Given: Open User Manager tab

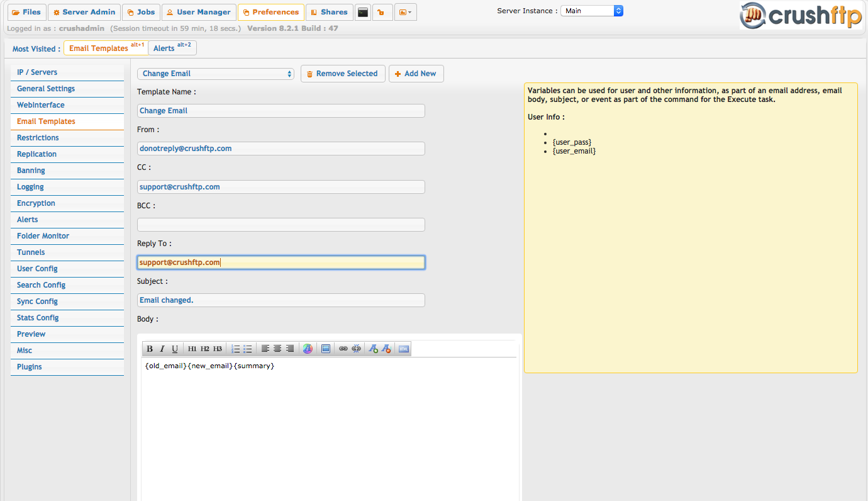Looking at the screenshot, I should [x=199, y=12].
